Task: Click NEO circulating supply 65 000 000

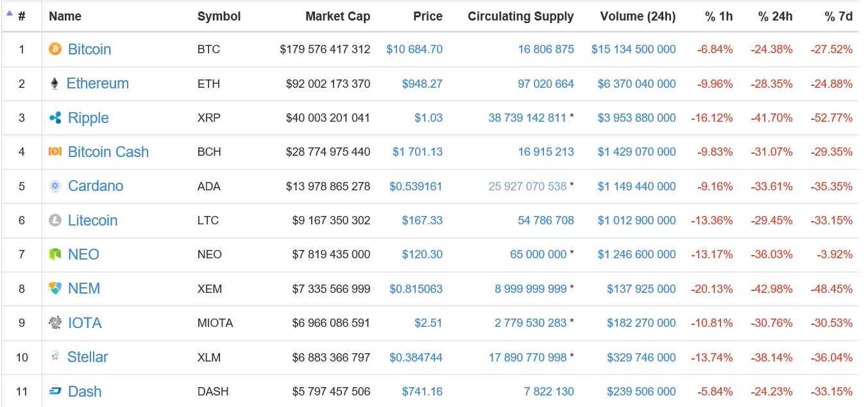Action: click(538, 254)
